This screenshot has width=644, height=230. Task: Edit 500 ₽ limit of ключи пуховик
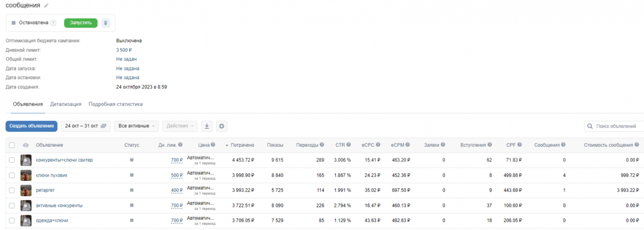coord(177,175)
